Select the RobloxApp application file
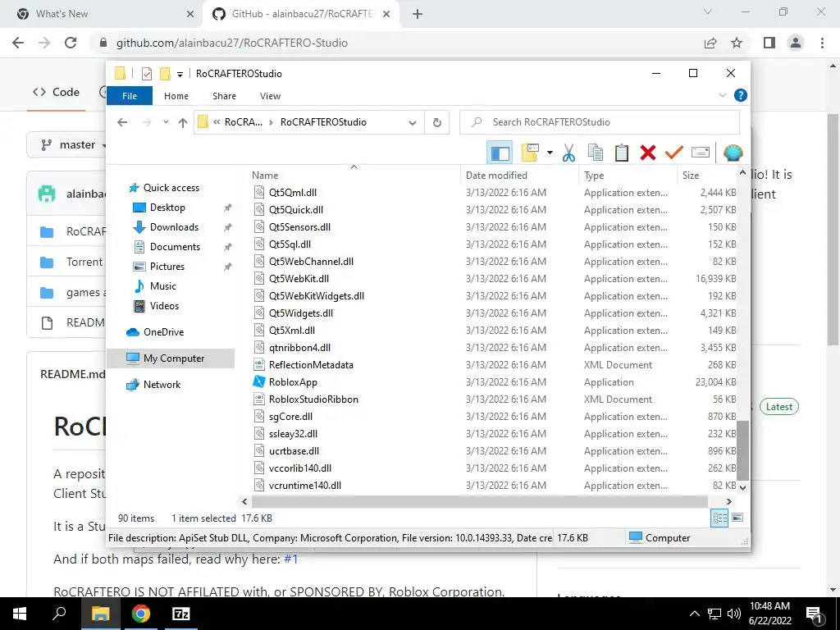840x630 pixels. [293, 382]
